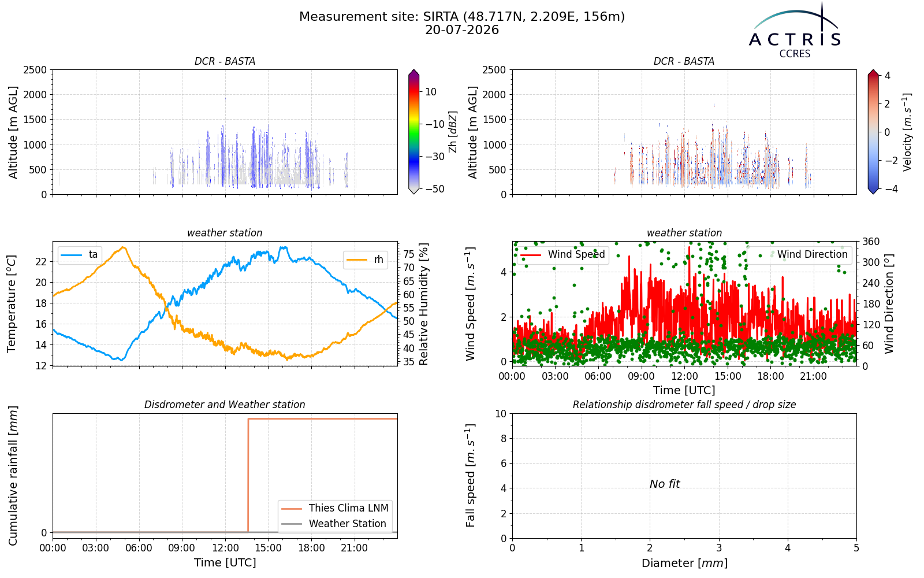Click the 'DCR - BASTA' title above reflectivity plot
924x578 pixels.
point(225,61)
